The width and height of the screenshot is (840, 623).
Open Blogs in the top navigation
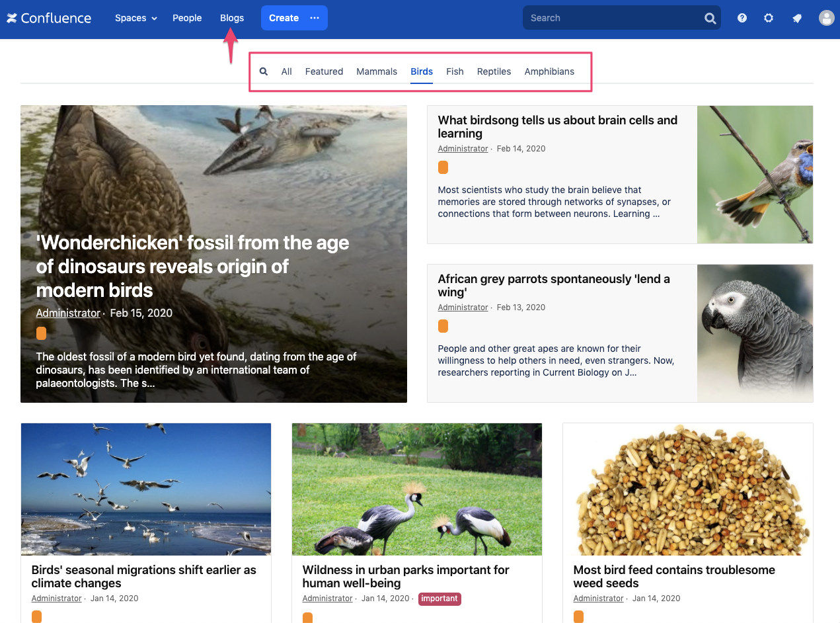(x=232, y=18)
